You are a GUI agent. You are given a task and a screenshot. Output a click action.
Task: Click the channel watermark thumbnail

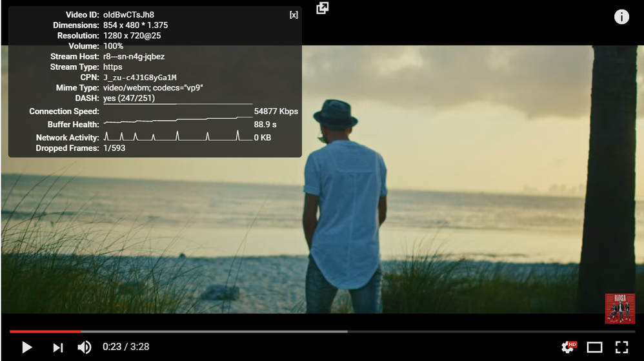click(x=619, y=309)
